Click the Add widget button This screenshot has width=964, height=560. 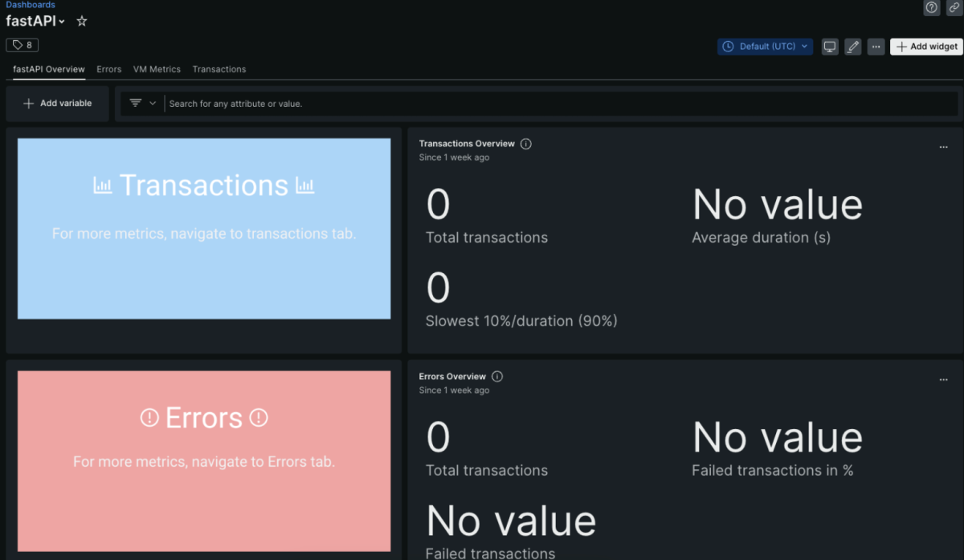click(925, 46)
